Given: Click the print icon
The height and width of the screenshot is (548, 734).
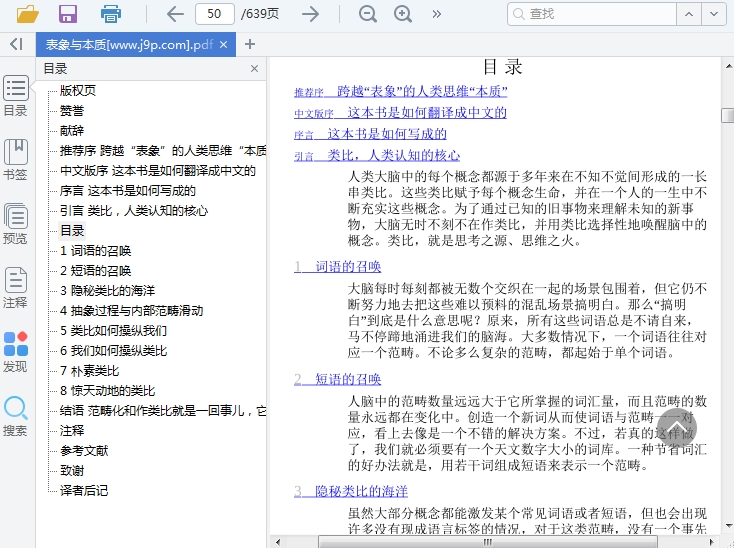Looking at the screenshot, I should (x=111, y=14).
